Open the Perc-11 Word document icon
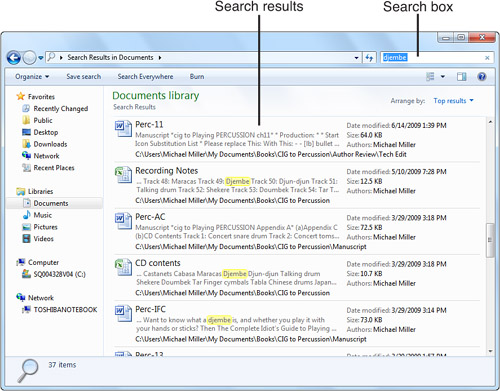This screenshot has width=500, height=391. 123,129
